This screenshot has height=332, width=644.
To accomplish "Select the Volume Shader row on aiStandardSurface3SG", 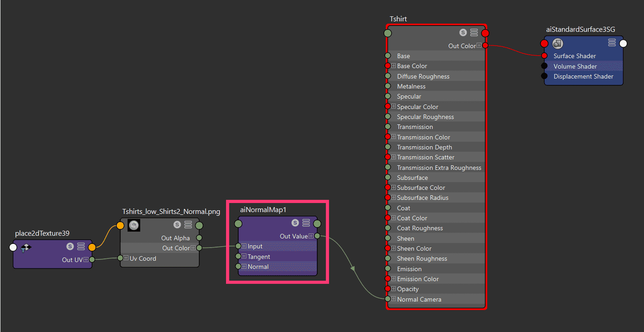I will pyautogui.click(x=574, y=66).
